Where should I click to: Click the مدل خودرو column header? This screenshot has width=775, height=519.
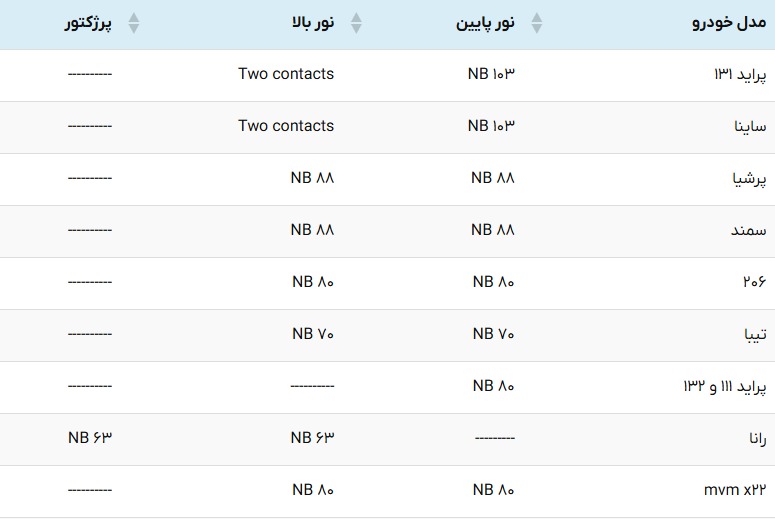pos(729,23)
